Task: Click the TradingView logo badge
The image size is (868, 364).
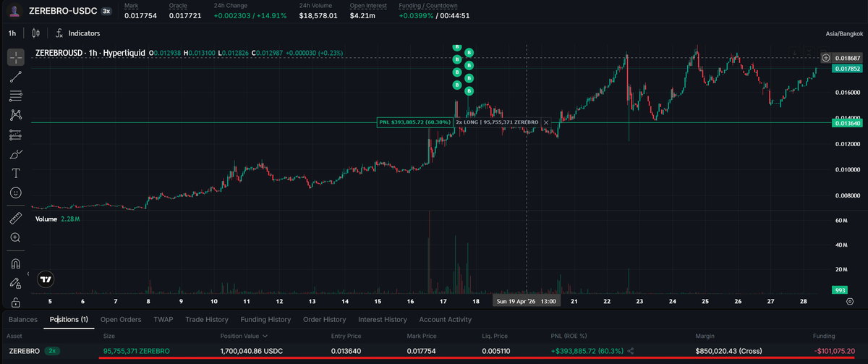Action: click(x=46, y=279)
